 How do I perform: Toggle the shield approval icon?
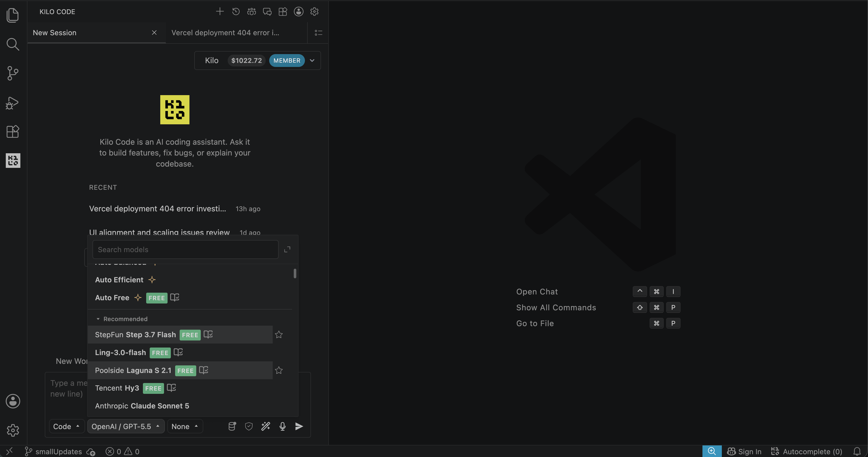click(249, 426)
